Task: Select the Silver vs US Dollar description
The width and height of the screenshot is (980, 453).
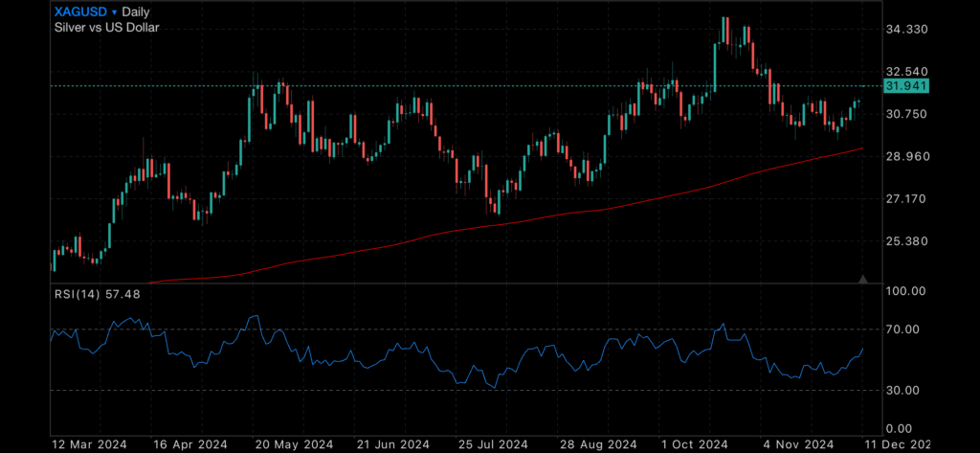Action: point(107,28)
